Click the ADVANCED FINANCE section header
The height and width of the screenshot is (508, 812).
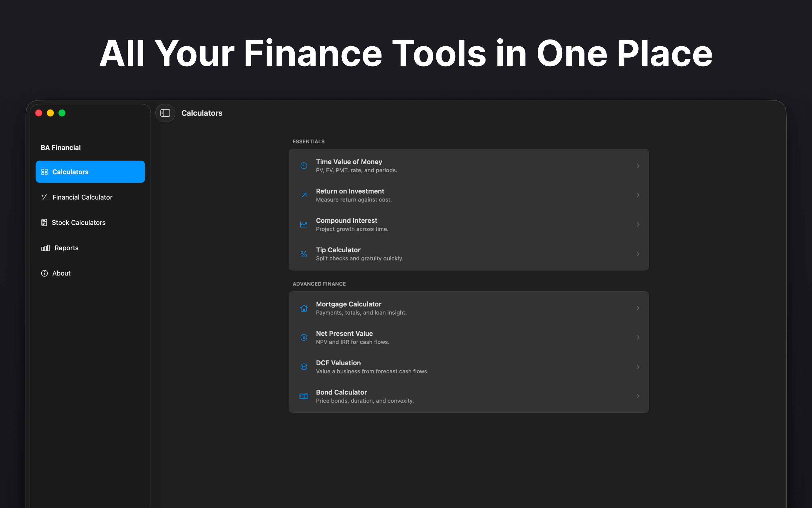click(319, 284)
